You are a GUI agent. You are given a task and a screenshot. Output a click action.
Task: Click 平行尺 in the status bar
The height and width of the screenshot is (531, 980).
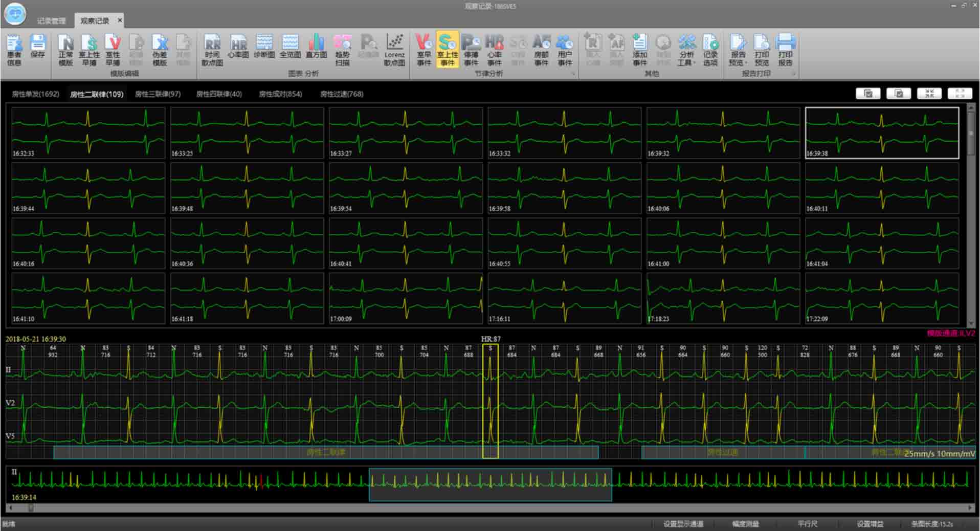(808, 524)
